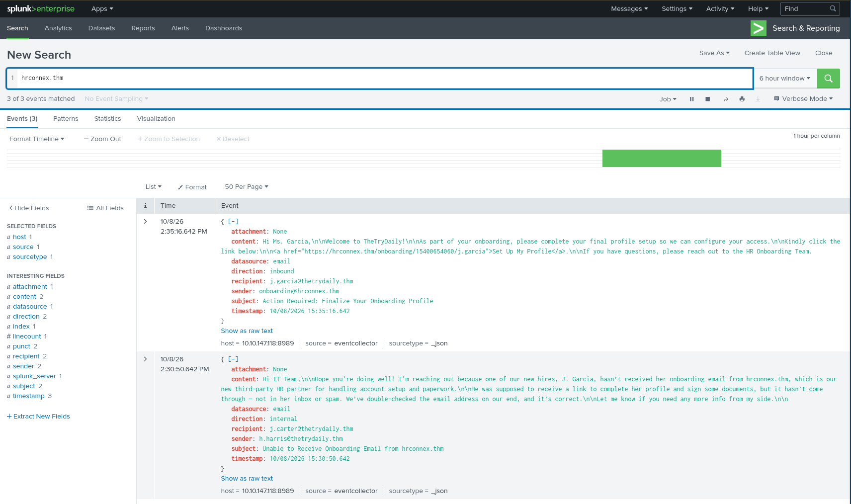
Task: Hide the fields sidebar
Action: [29, 208]
